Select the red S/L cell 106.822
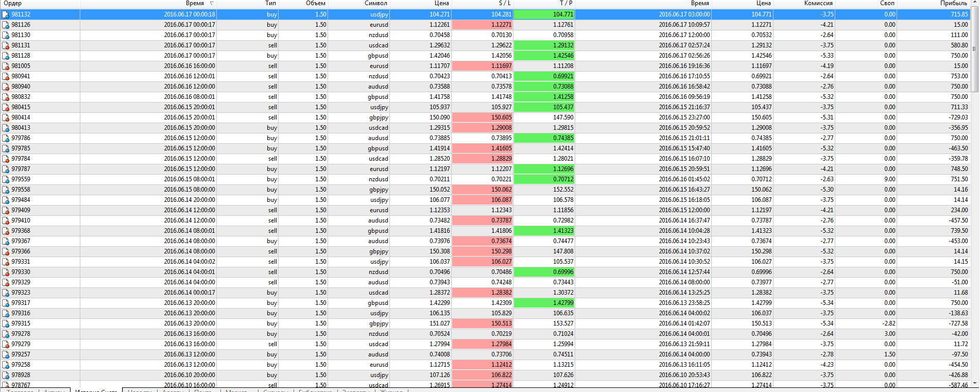980x392 pixels. pos(482,375)
